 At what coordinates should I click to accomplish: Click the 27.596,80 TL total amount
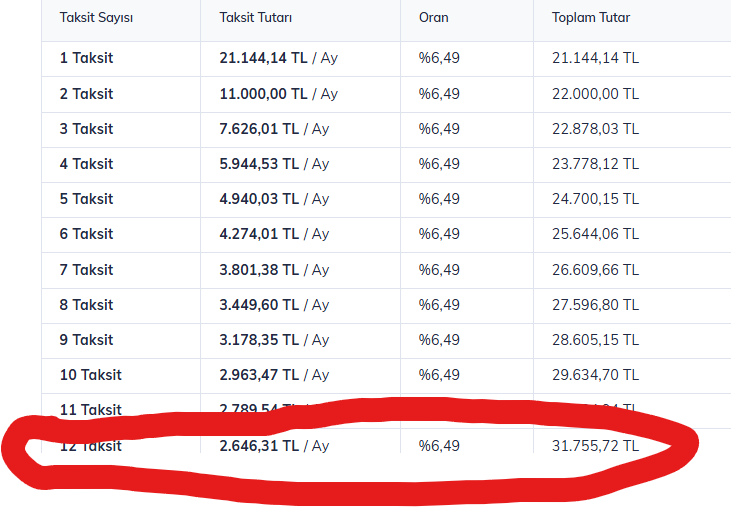coord(595,305)
